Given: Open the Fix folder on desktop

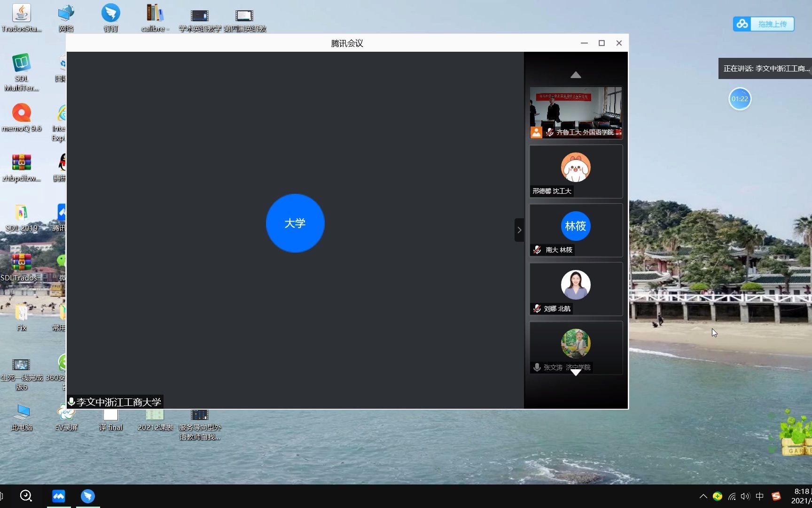Looking at the screenshot, I should (x=21, y=317).
